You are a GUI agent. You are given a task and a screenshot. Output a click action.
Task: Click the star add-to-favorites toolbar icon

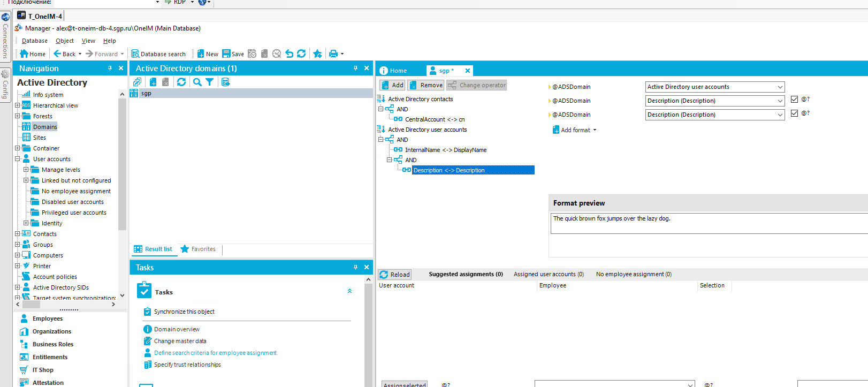click(x=317, y=54)
